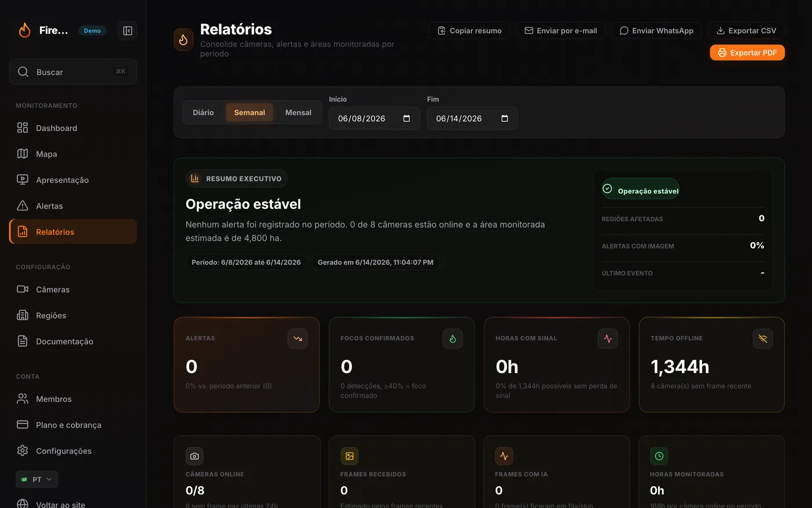This screenshot has height=508, width=812.
Task: Click the Tempo Offline wifi-off icon
Action: click(763, 338)
